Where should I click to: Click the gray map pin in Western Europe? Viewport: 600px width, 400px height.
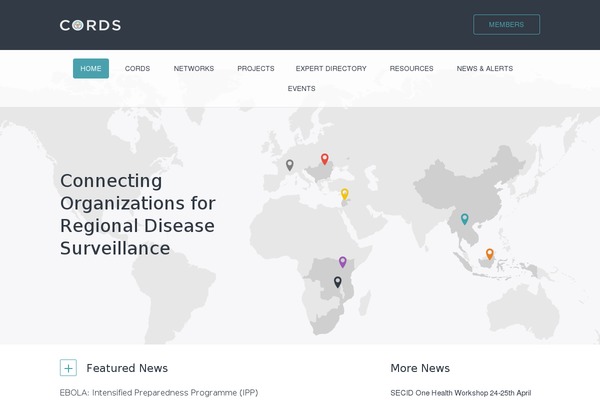click(290, 165)
